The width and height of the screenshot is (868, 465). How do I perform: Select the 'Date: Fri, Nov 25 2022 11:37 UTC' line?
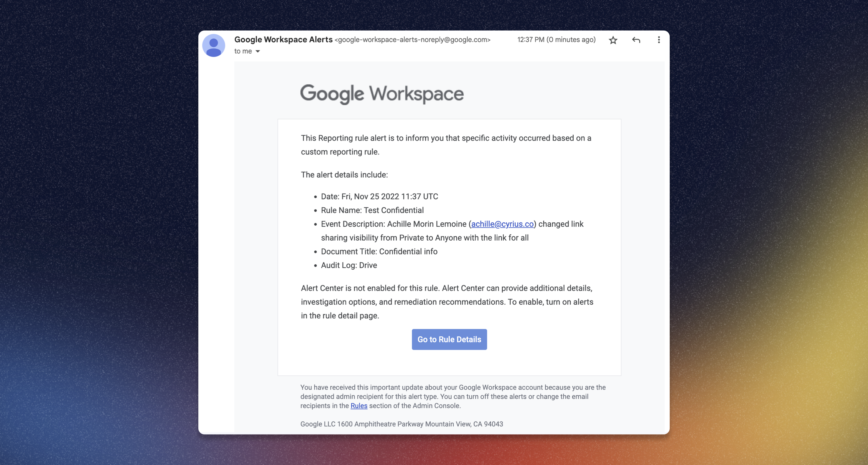coord(379,197)
